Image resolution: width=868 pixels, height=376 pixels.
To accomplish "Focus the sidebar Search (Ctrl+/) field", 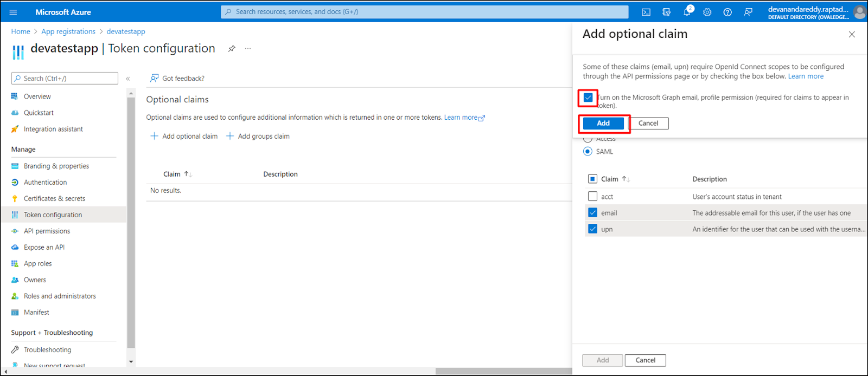I will 65,79.
